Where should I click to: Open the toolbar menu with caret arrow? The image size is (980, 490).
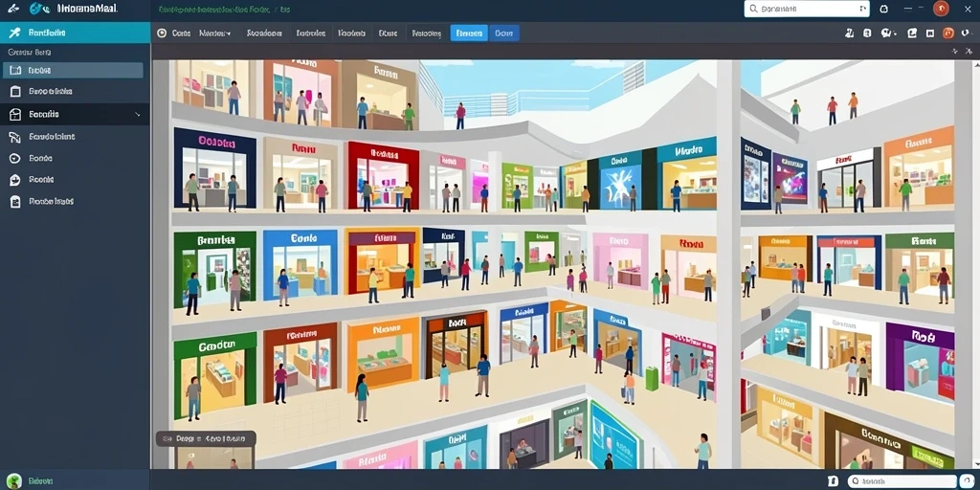(215, 33)
